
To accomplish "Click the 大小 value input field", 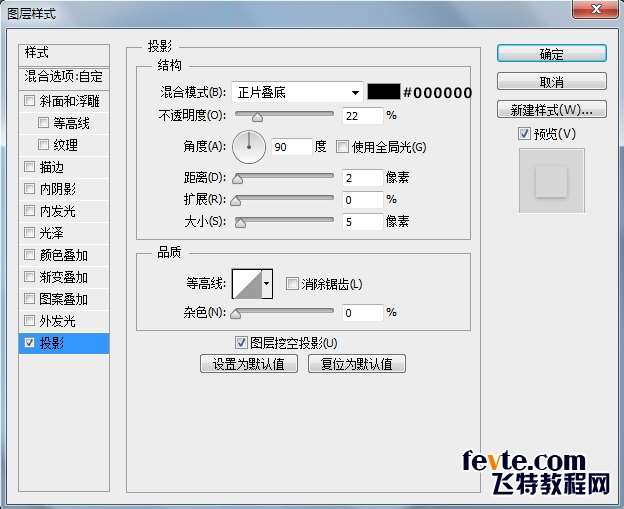I will [x=363, y=222].
